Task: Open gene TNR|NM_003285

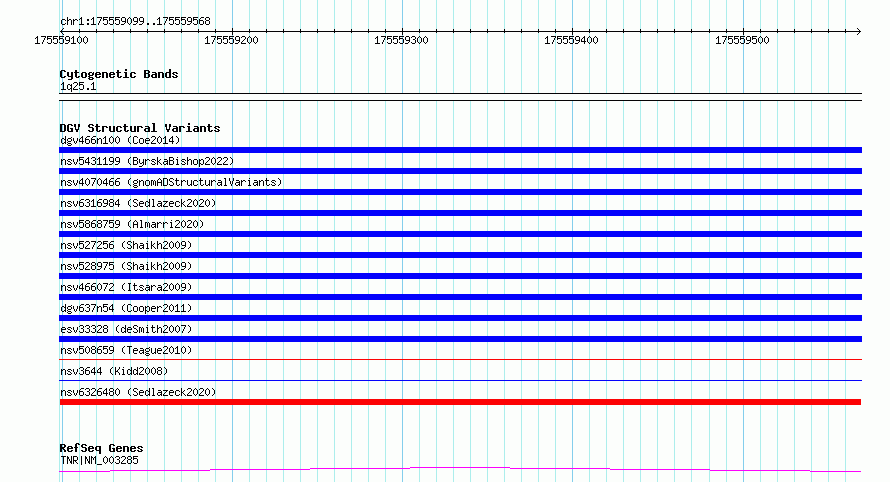Action: click(99, 460)
